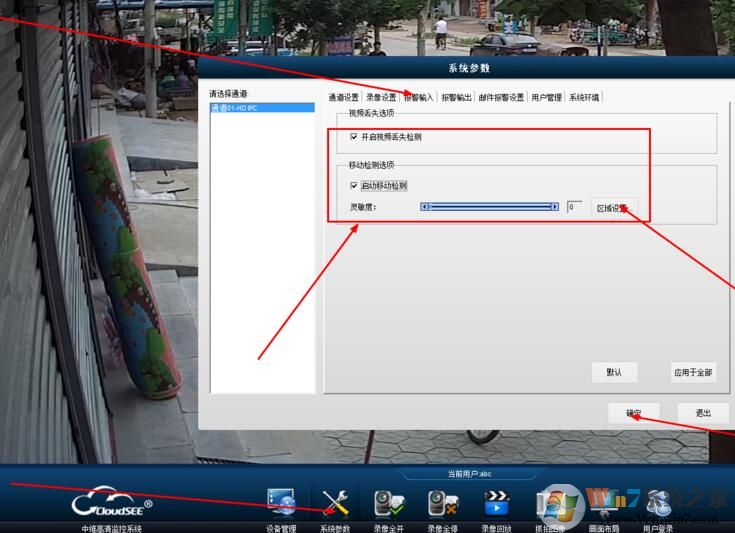Click the 抓拍图像 snapshot icon
The image size is (735, 533).
pyautogui.click(x=550, y=503)
